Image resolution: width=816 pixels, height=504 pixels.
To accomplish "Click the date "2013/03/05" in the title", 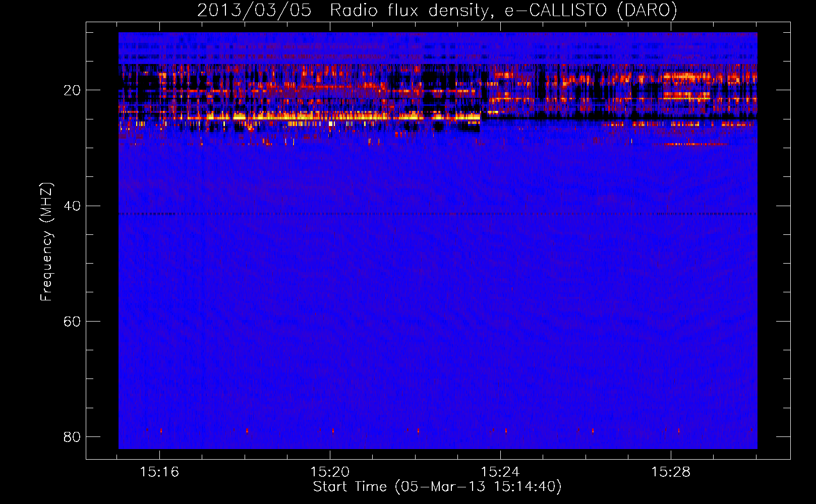I will (x=254, y=11).
